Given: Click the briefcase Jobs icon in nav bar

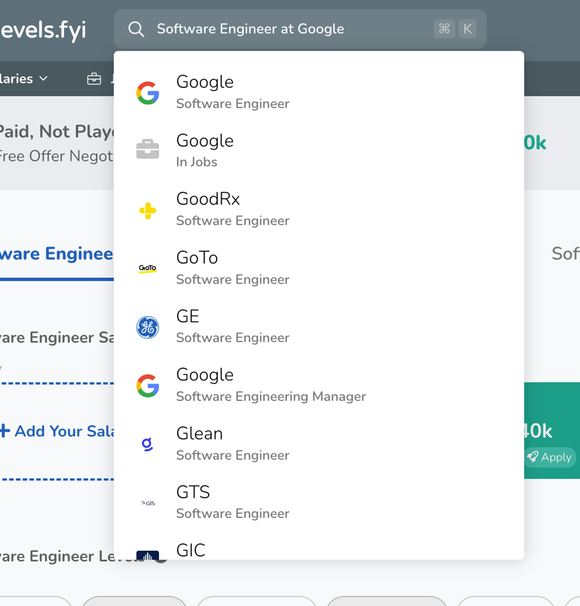Looking at the screenshot, I should click(x=94, y=79).
